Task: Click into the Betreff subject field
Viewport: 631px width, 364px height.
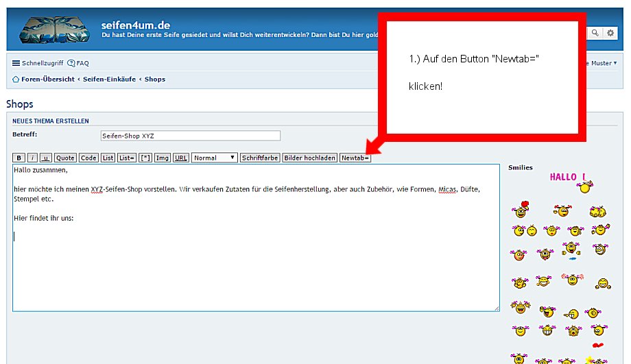Action: pos(190,136)
